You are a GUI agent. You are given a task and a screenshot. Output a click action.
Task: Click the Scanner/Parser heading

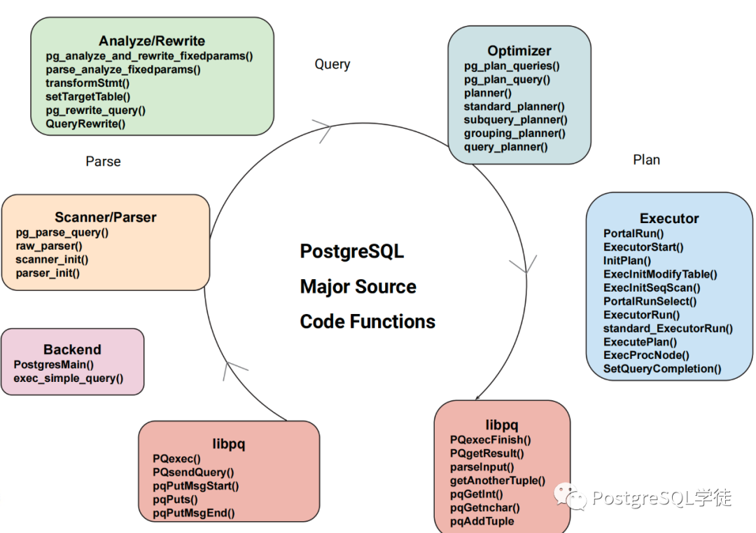106,218
